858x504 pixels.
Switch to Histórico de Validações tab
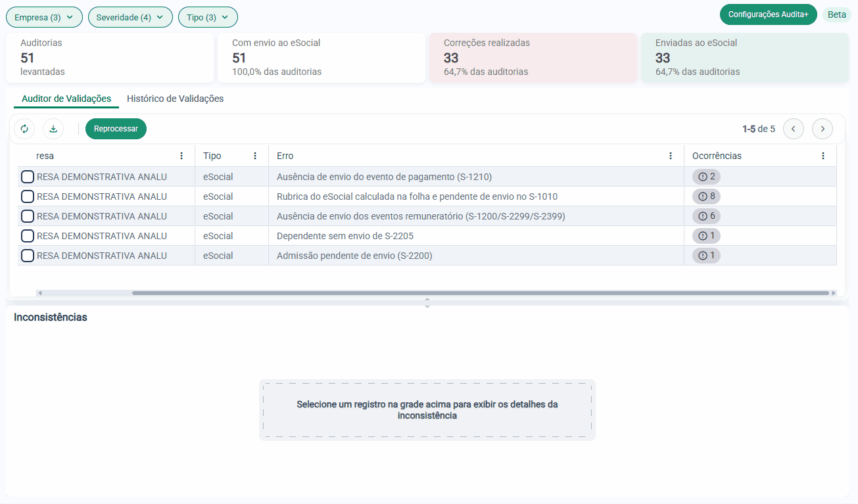click(x=175, y=99)
